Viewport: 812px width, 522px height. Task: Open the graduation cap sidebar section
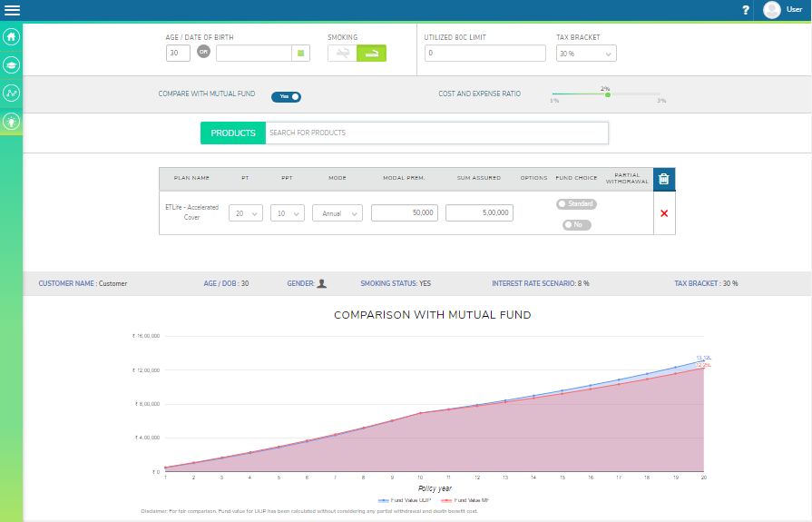[12, 64]
